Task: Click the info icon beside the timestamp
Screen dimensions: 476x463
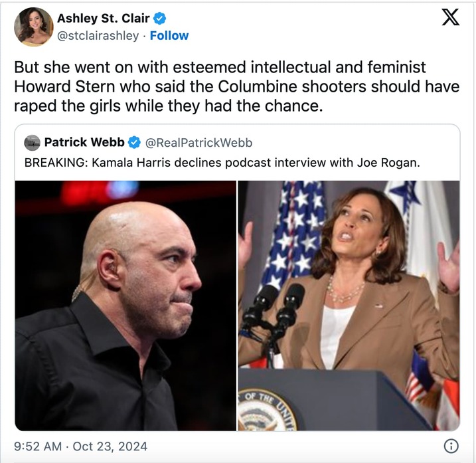Action: point(451,446)
